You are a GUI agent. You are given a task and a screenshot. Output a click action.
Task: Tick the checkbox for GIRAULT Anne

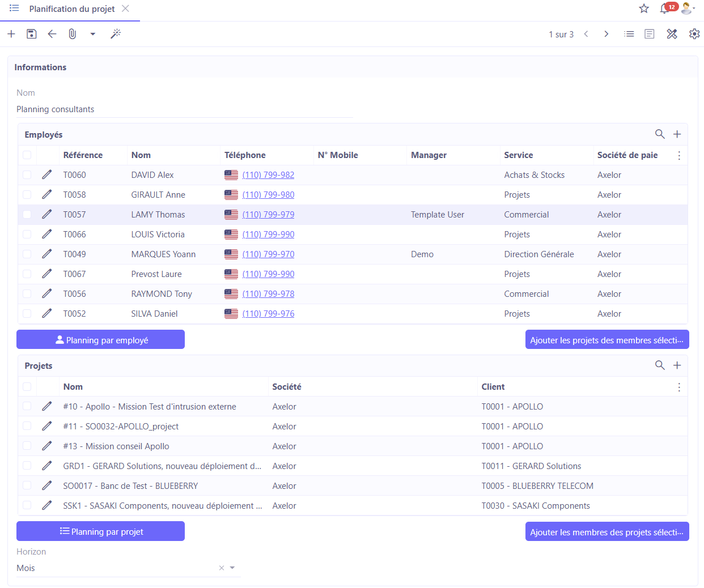coord(27,194)
